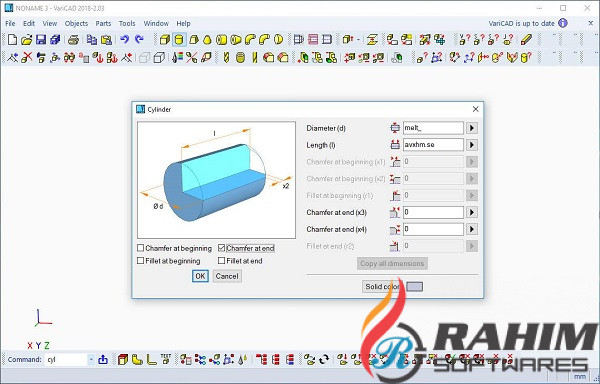The image size is (600, 384).
Task: Open the Window menu
Action: click(x=156, y=23)
